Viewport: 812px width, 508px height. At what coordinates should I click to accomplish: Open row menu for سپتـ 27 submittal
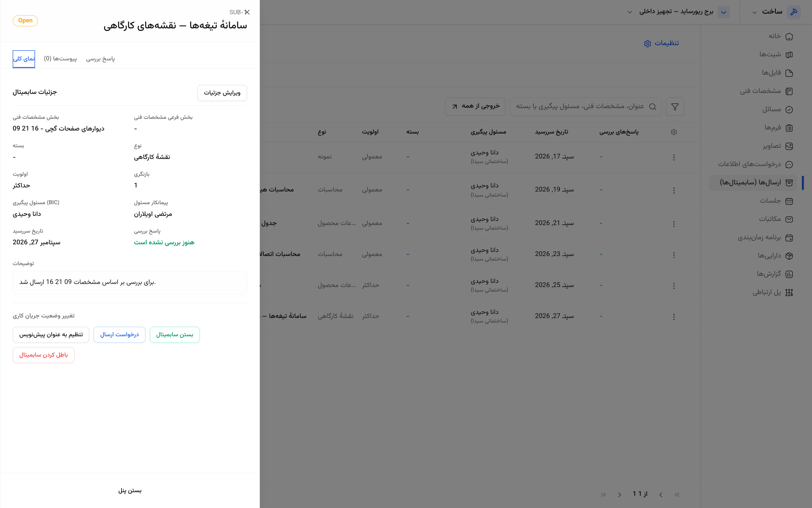(x=674, y=317)
